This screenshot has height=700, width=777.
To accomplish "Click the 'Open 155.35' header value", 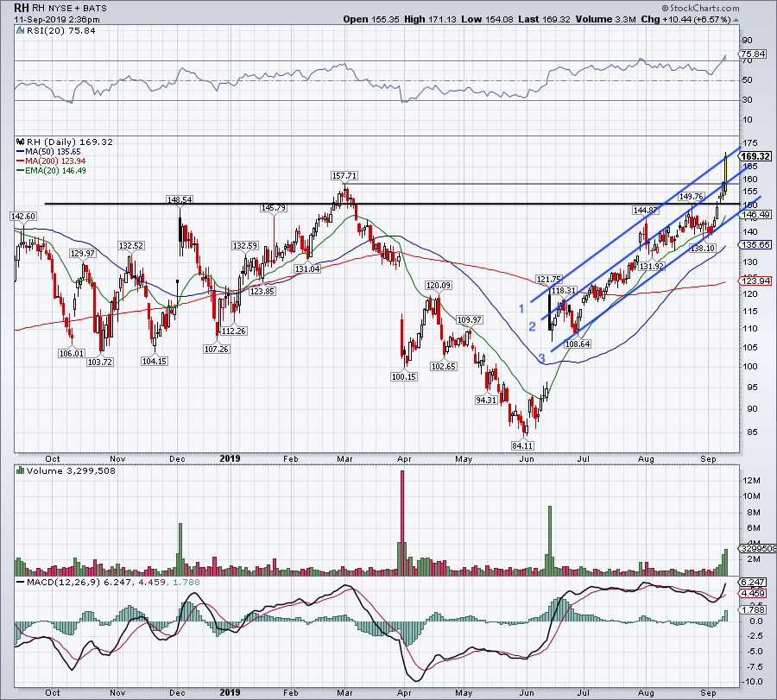I will [x=371, y=20].
